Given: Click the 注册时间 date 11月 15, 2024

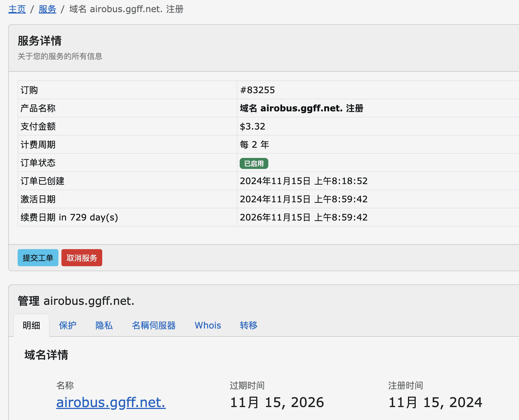Looking at the screenshot, I should click(x=435, y=402).
